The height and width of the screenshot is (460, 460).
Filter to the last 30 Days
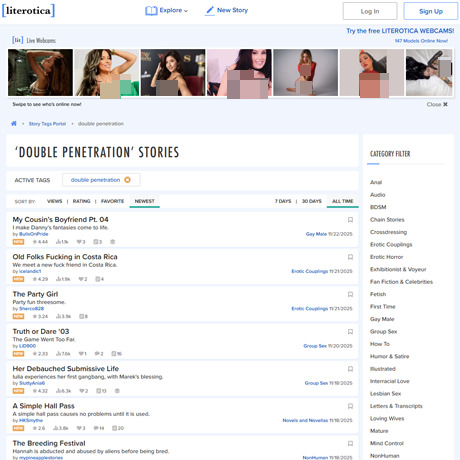pos(312,201)
